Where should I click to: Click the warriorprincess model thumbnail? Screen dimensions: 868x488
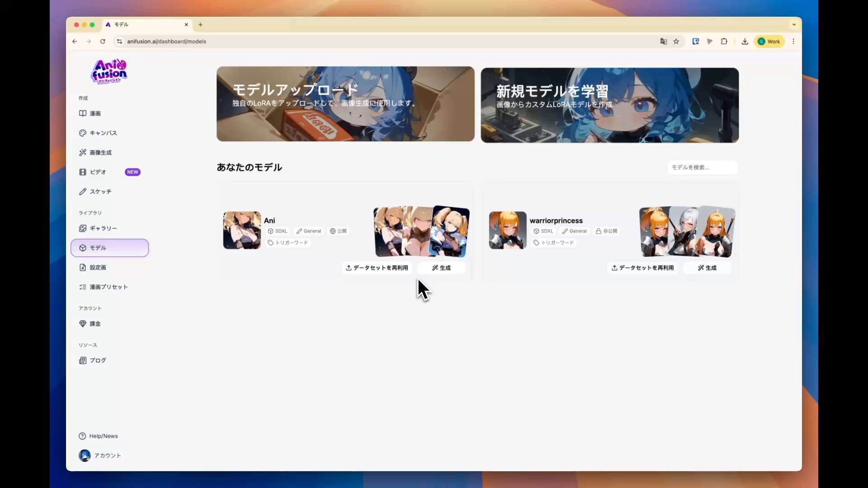[507, 230]
